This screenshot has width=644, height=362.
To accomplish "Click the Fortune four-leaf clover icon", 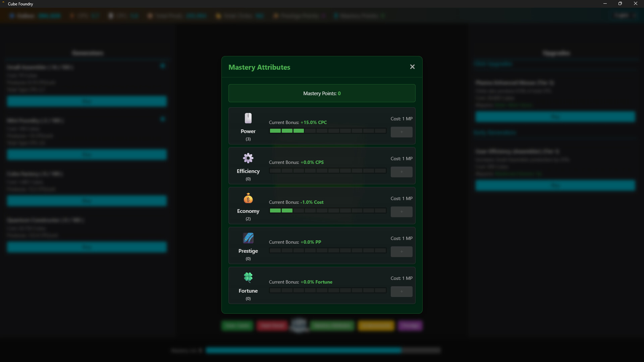I will click(x=248, y=278).
